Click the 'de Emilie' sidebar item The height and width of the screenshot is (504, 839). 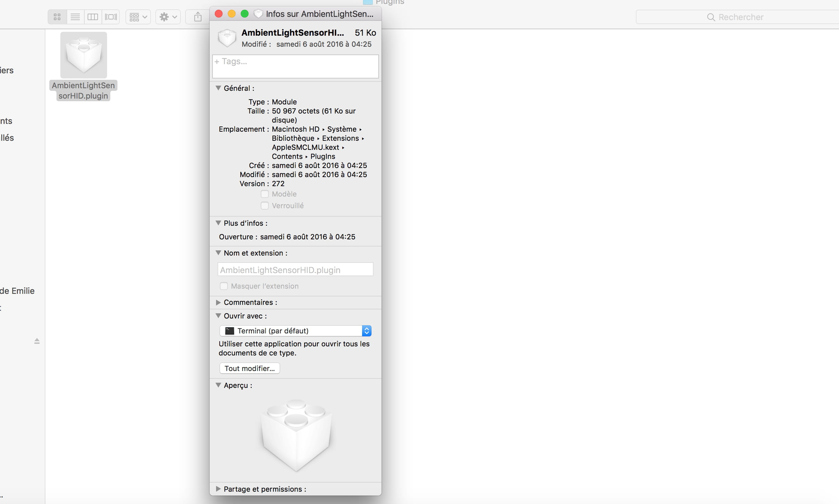tap(17, 291)
